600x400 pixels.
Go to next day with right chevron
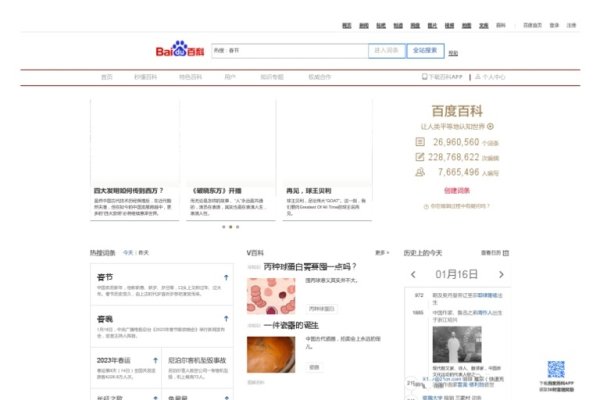tap(501, 274)
